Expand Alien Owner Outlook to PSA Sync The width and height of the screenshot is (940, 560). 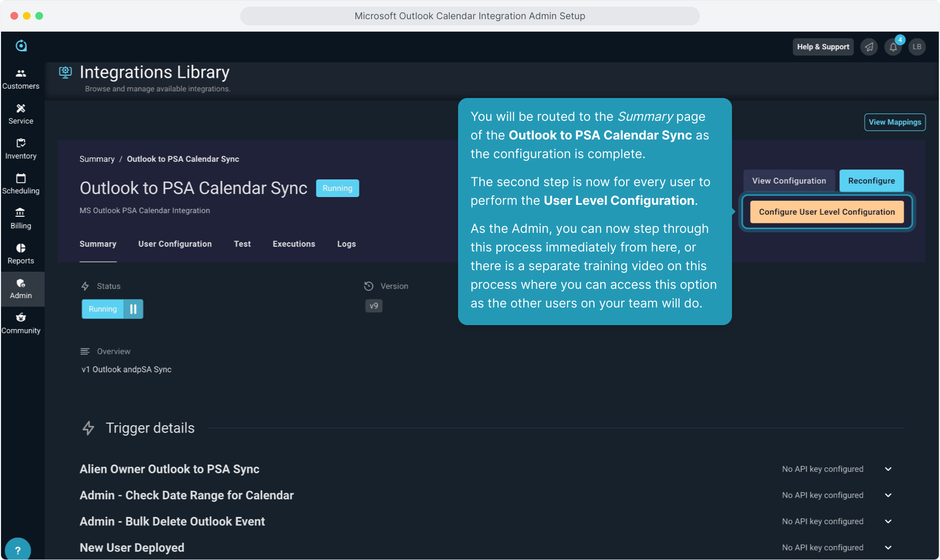pyautogui.click(x=888, y=469)
